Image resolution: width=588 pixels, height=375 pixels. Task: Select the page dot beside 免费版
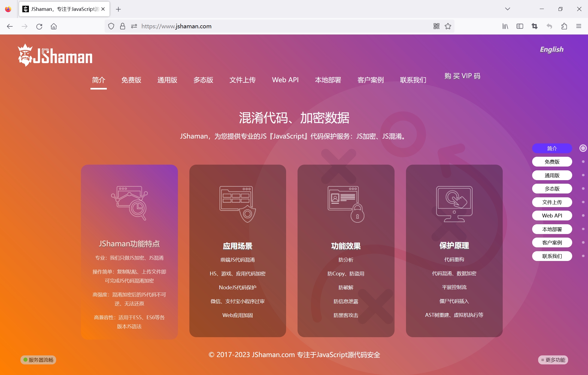pos(583,162)
